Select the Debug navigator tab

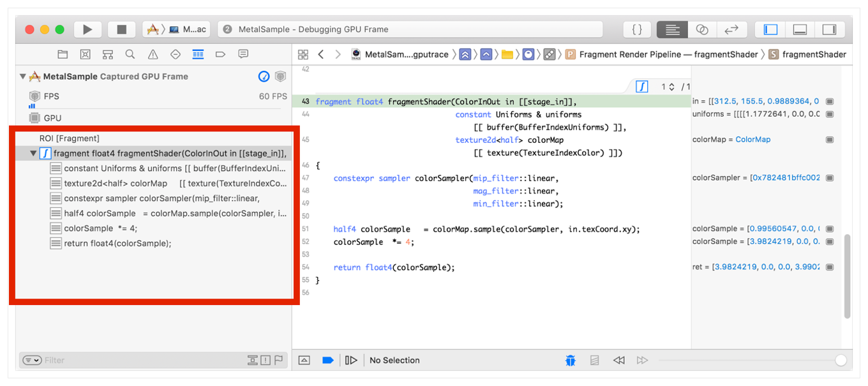(198, 54)
